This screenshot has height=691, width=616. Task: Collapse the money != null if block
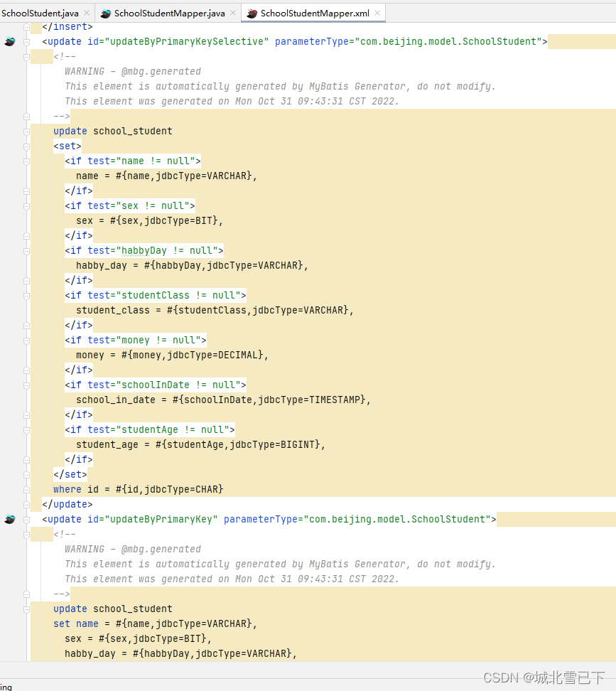tap(26, 340)
